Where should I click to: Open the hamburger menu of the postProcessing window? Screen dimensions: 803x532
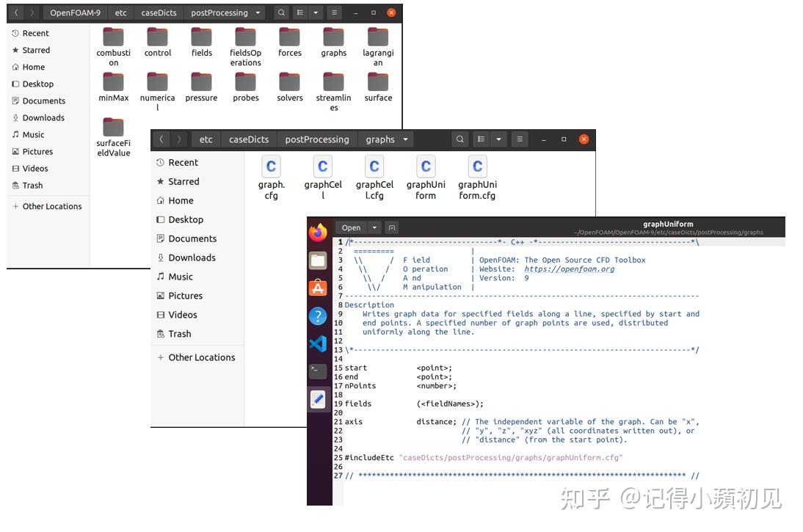pos(333,12)
